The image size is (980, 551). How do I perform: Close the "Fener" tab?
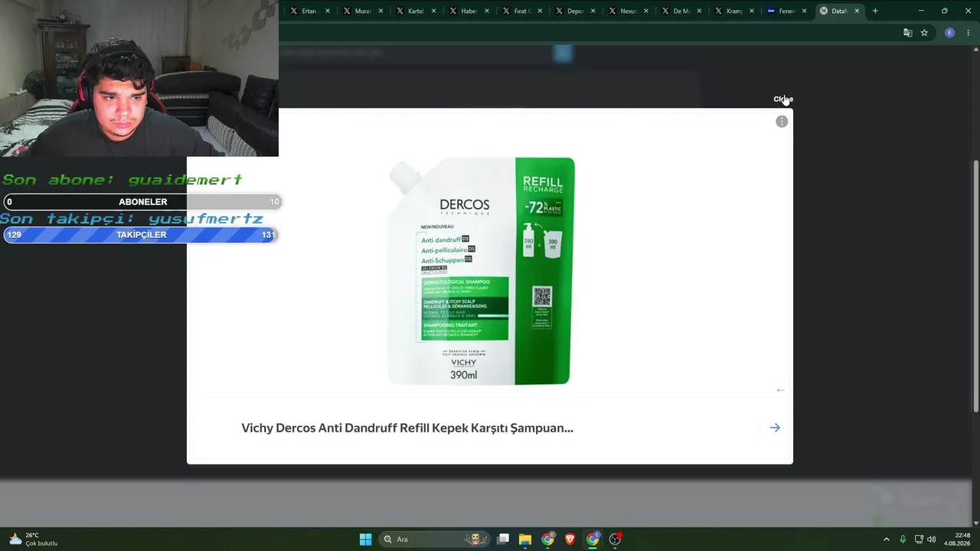[x=804, y=11]
